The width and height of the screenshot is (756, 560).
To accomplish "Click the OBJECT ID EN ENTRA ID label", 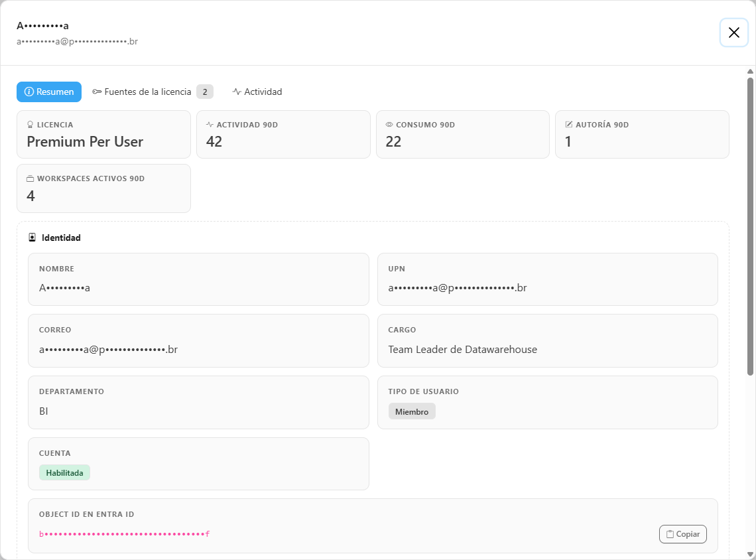I will click(x=87, y=514).
